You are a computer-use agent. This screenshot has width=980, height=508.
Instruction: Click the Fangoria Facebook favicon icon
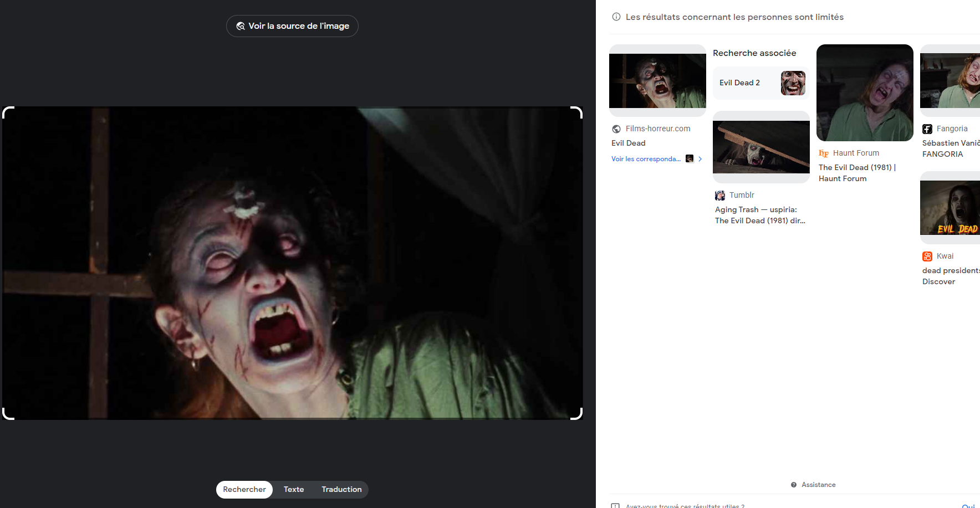point(927,129)
